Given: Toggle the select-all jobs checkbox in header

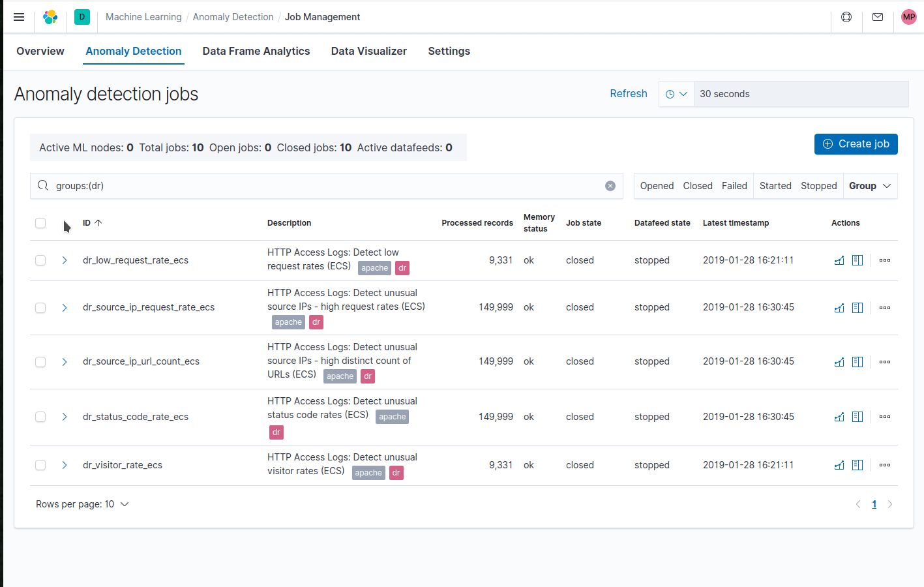Looking at the screenshot, I should pos(40,222).
